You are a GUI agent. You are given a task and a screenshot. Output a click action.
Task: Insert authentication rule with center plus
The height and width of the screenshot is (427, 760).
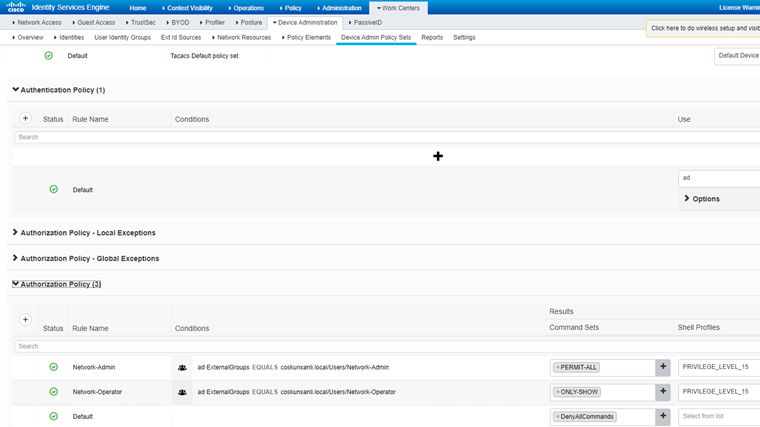point(438,156)
